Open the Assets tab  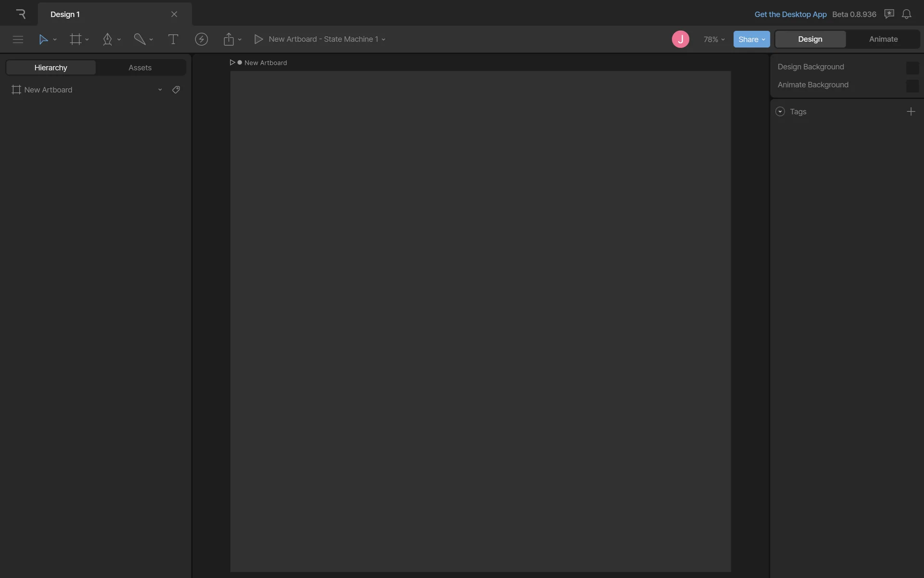pos(140,68)
